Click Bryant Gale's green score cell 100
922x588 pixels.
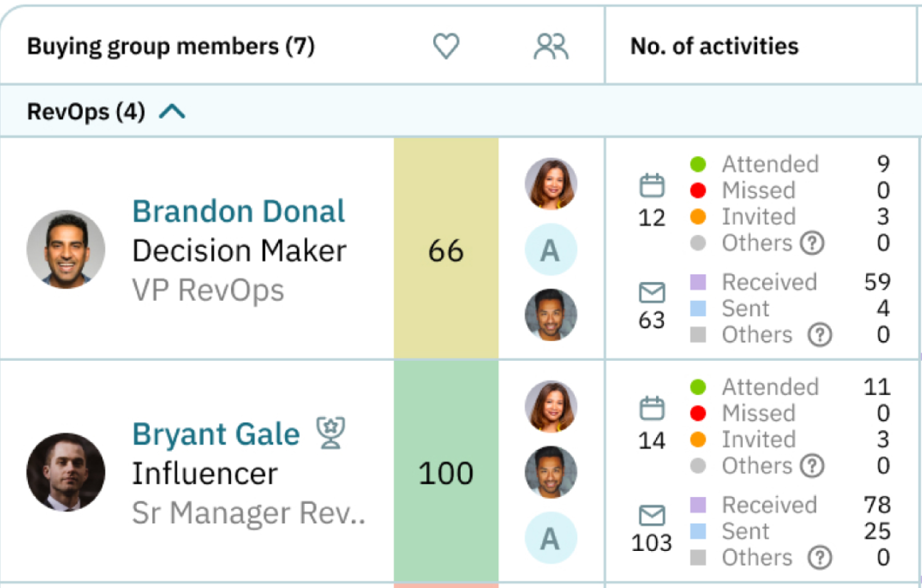(446, 473)
